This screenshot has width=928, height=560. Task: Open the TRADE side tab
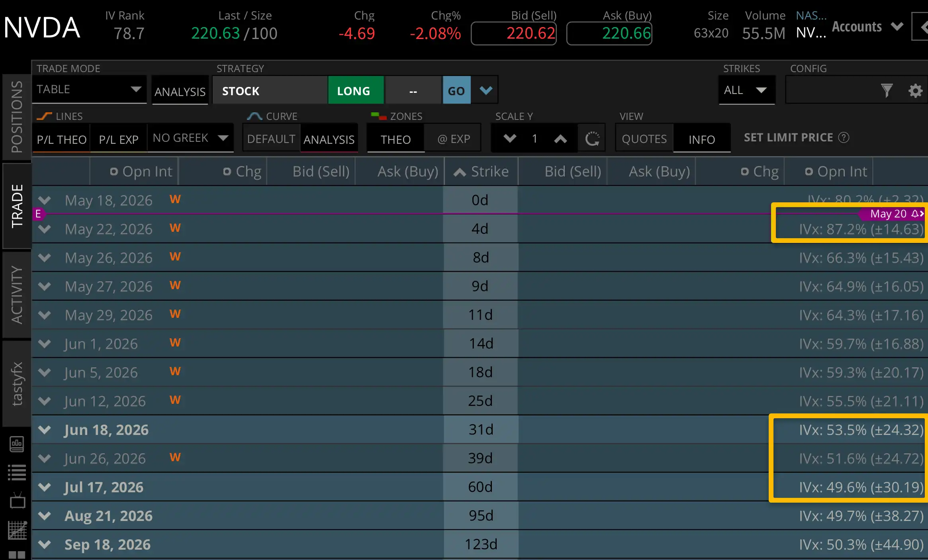click(17, 206)
